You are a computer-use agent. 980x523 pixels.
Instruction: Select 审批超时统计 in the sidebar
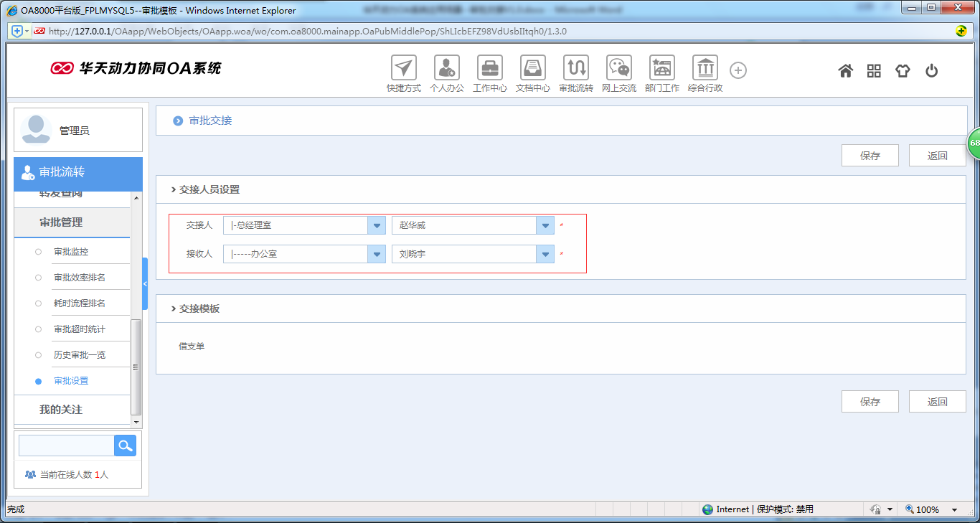click(x=79, y=329)
